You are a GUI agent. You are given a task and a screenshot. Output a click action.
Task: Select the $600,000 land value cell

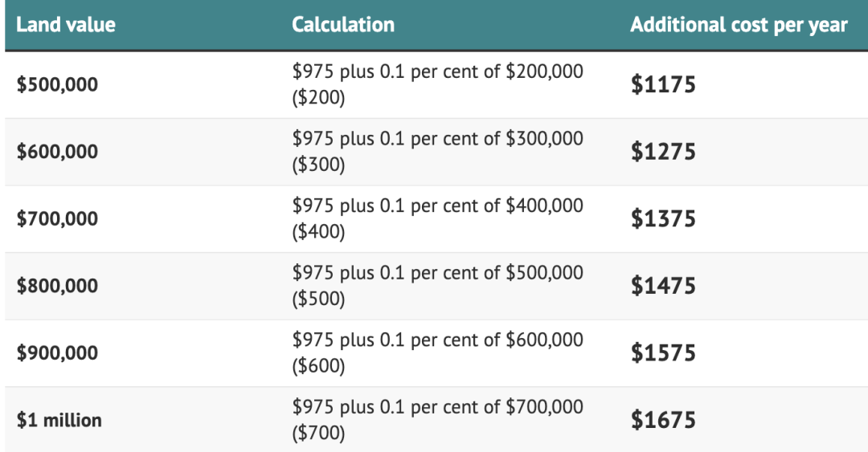click(57, 152)
